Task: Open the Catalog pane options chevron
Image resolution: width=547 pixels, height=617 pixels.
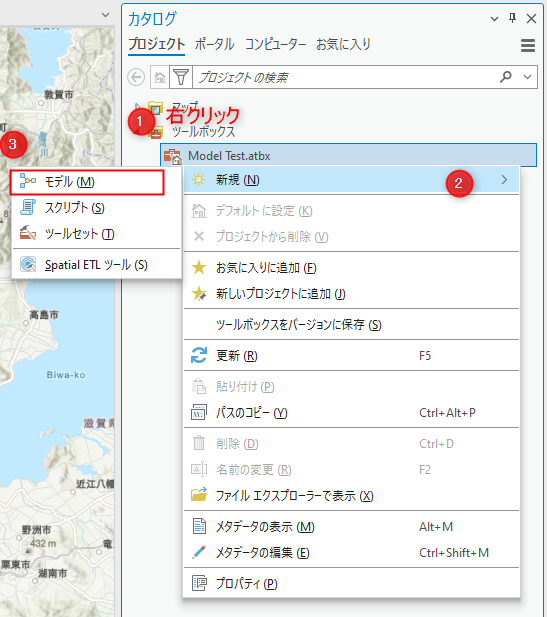Action: click(494, 18)
